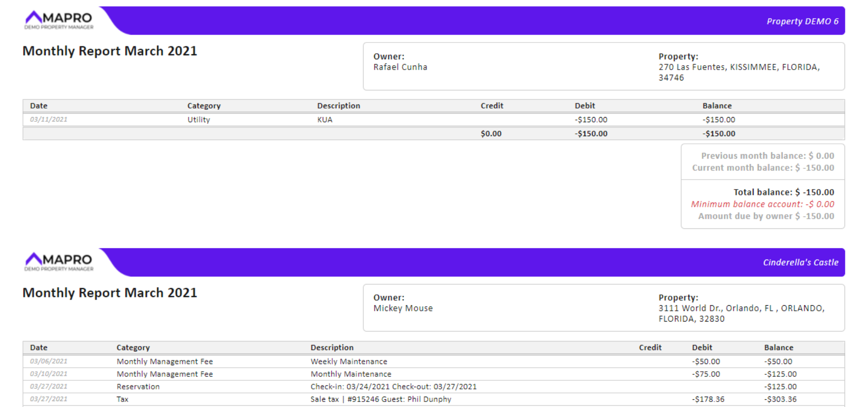
Task: Click owner name Mickey Mouse
Action: 403,308
